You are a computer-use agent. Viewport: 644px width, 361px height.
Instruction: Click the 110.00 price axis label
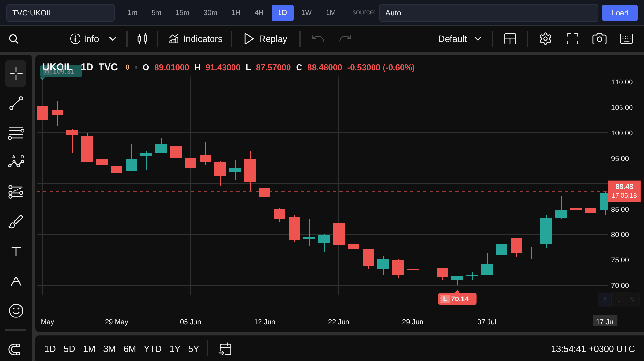[622, 82]
